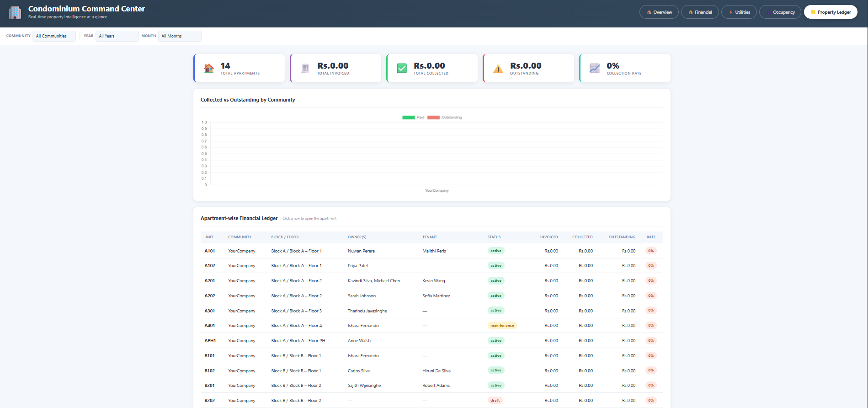The image size is (868, 408).
Task: Open apartment row A101
Action: click(x=431, y=251)
